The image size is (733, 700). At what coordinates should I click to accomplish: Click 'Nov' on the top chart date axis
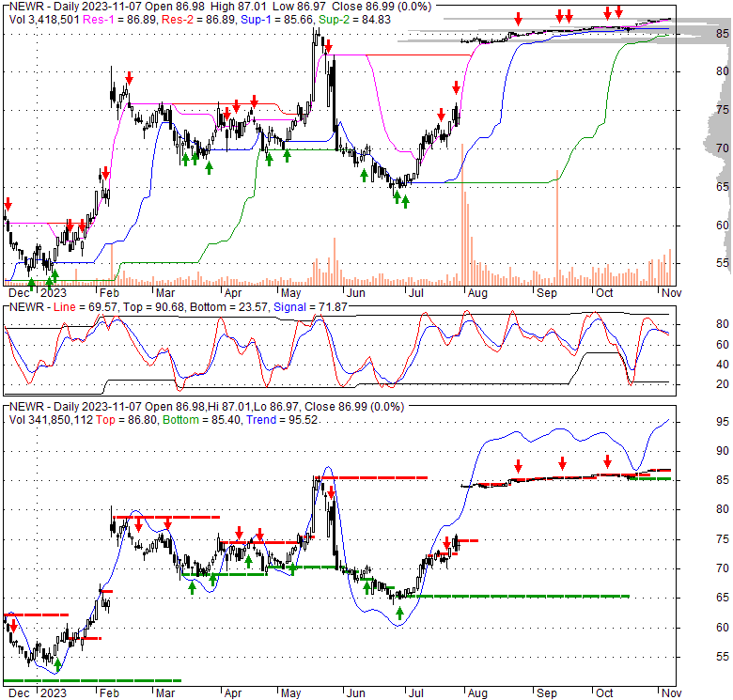pos(671,293)
